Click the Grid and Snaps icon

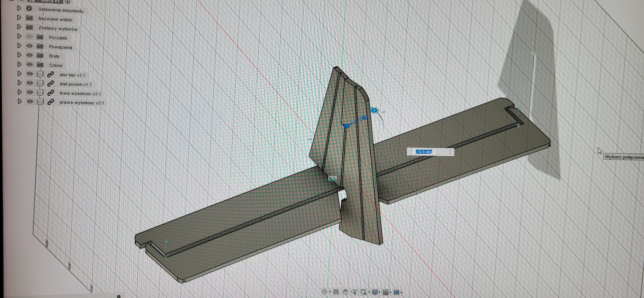click(385, 292)
